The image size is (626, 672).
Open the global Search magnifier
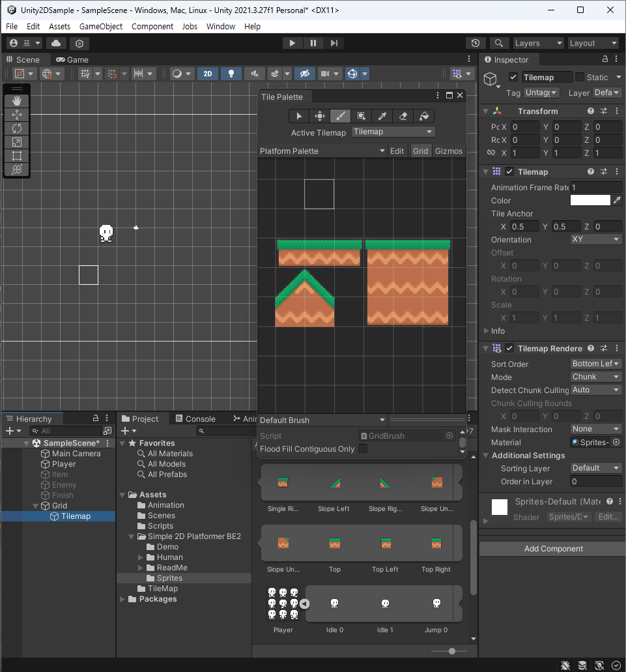pos(498,43)
